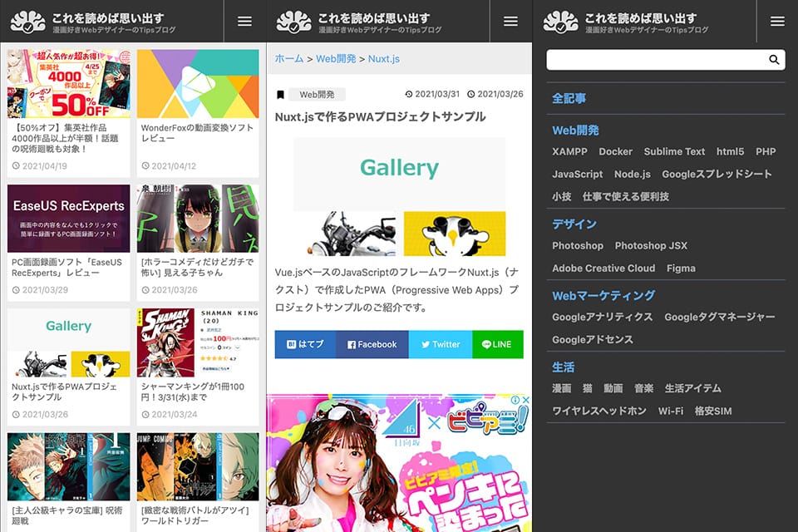Click the search magnifier icon
The width and height of the screenshot is (798, 532).
click(x=774, y=60)
